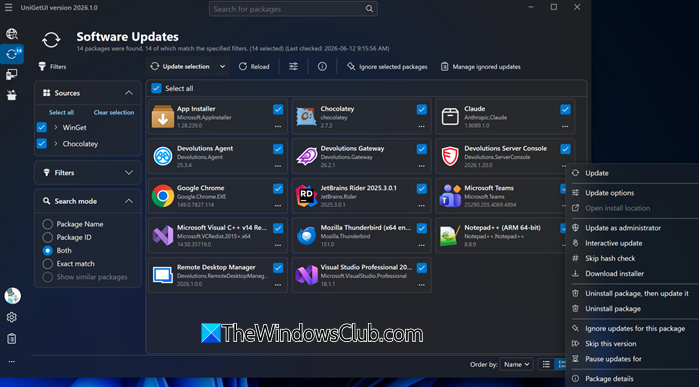Choose Skip hash check
Screen dimensions: 700x387
633,258
